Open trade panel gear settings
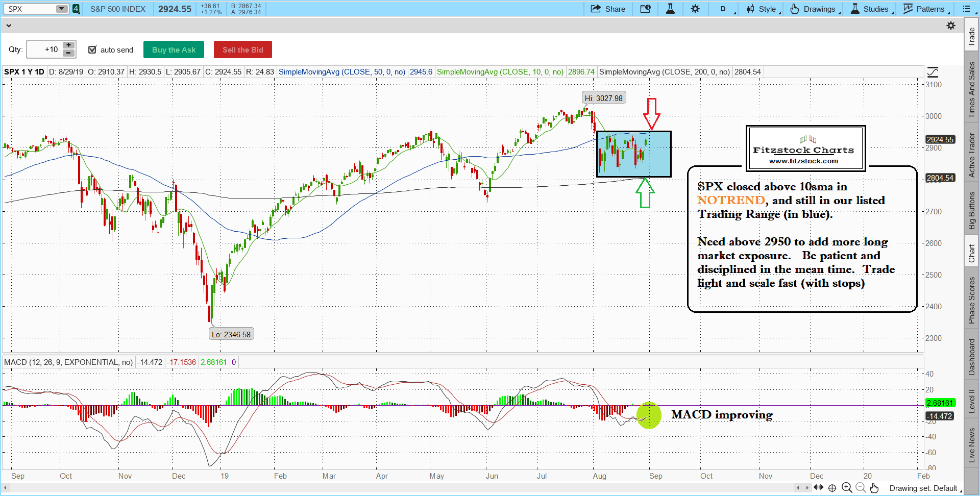The image size is (980, 496). point(951,26)
